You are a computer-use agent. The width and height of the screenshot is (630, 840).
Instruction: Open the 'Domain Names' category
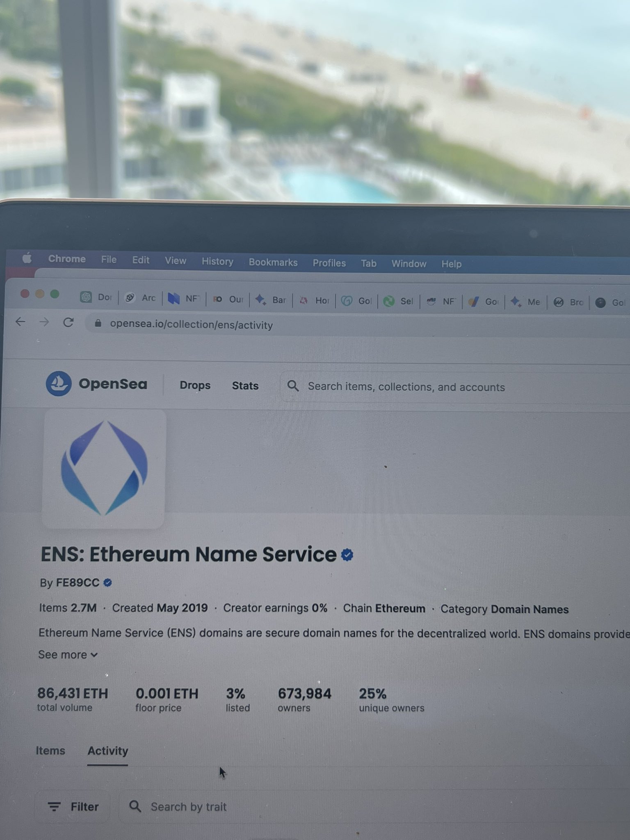click(530, 609)
